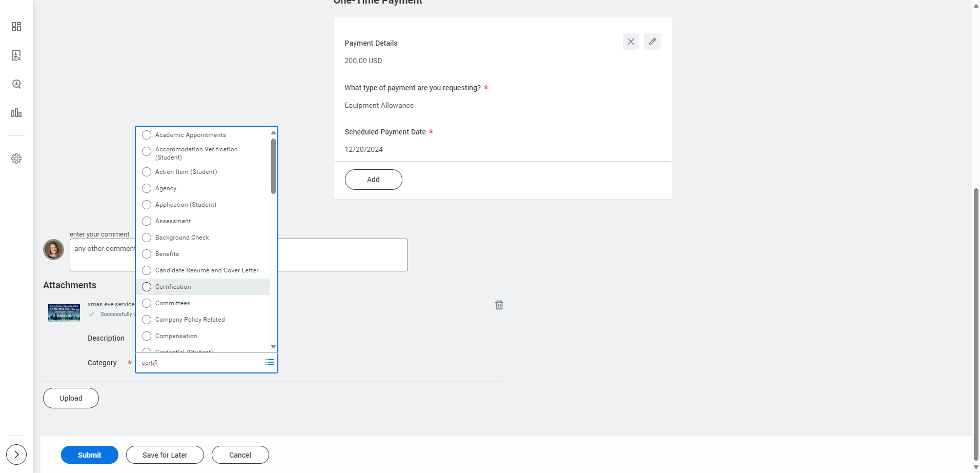Viewport: 980px width, 473px height.
Task: Click the page vertical scrollbar thumb
Action: point(976,324)
